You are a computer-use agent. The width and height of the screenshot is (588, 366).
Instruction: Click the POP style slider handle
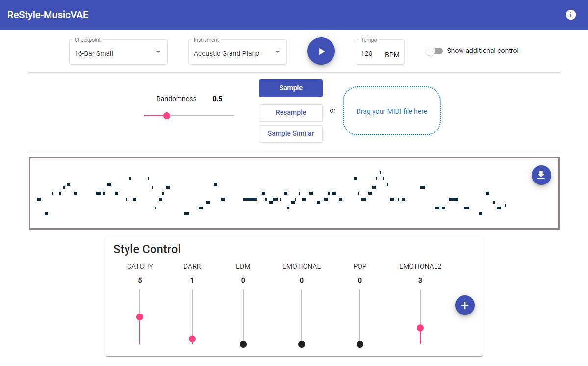click(x=360, y=344)
